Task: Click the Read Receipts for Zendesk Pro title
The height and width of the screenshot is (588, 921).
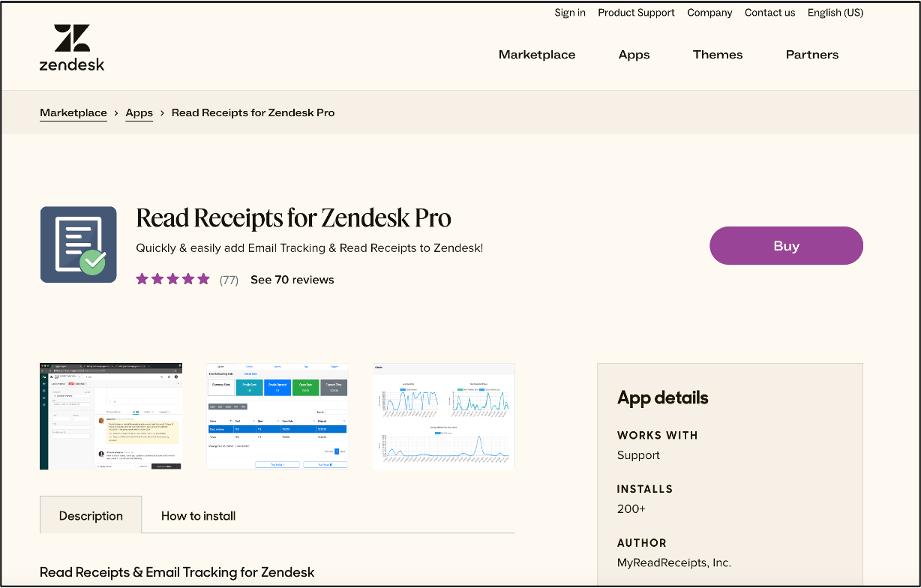Action: pyautogui.click(x=294, y=218)
